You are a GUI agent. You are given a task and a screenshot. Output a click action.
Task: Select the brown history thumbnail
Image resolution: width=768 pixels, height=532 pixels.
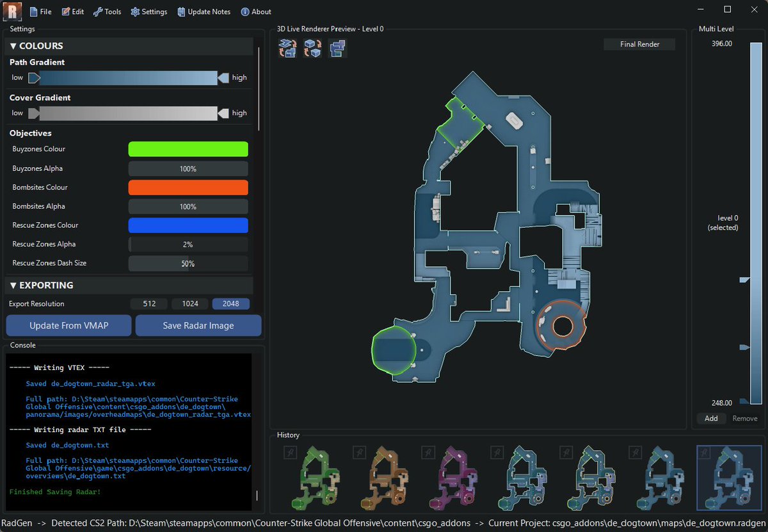click(x=384, y=478)
